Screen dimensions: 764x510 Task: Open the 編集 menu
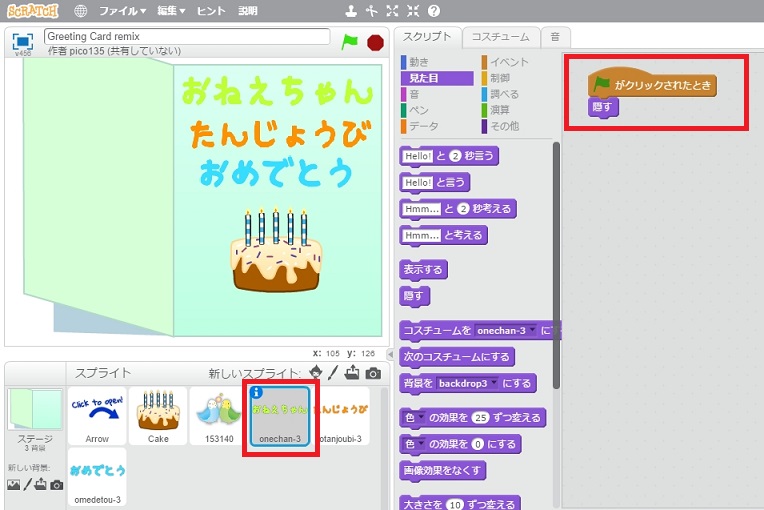[x=171, y=11]
